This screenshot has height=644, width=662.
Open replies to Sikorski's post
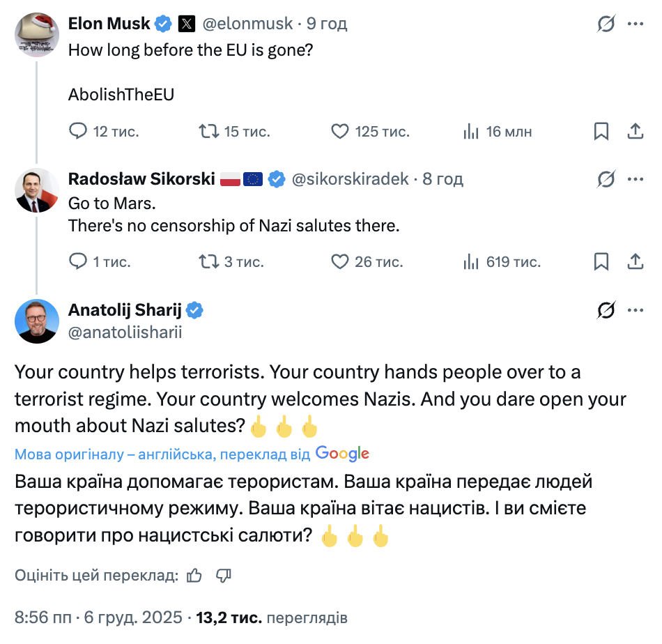77,261
